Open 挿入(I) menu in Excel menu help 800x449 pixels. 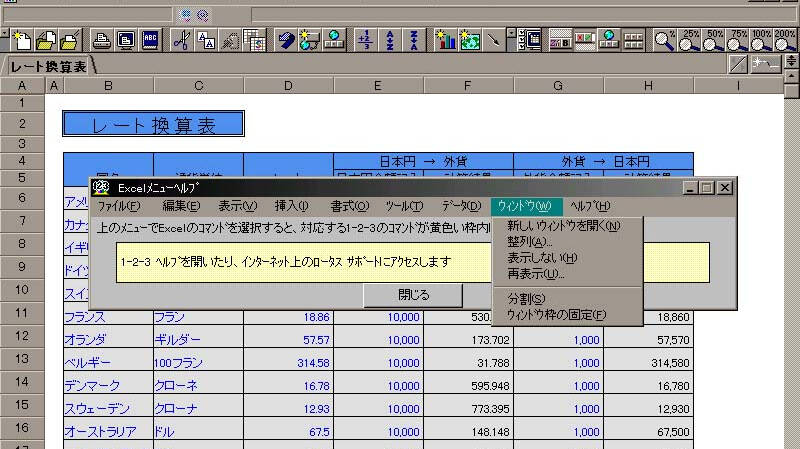(291, 206)
